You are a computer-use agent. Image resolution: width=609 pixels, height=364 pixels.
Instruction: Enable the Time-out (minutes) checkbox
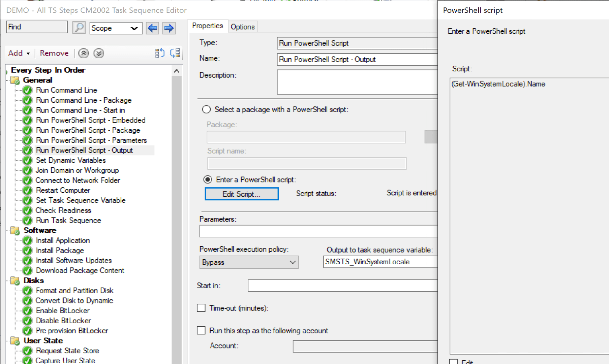(201, 308)
